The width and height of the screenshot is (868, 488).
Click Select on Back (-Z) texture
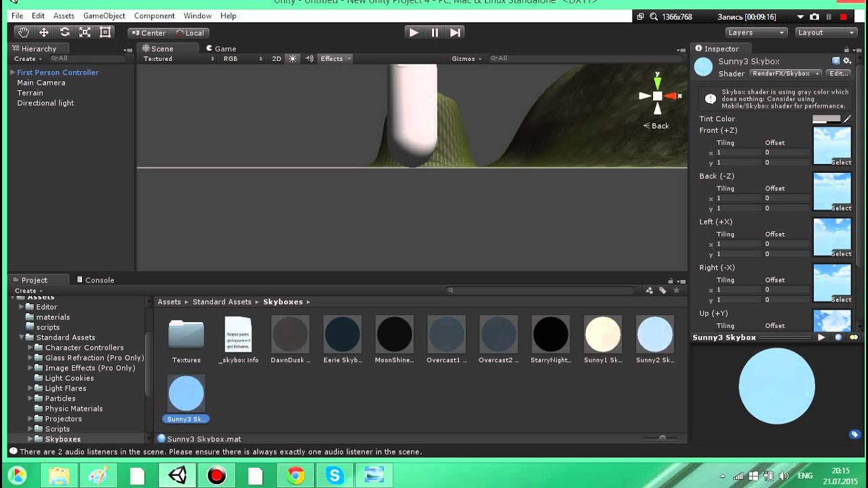(x=841, y=208)
